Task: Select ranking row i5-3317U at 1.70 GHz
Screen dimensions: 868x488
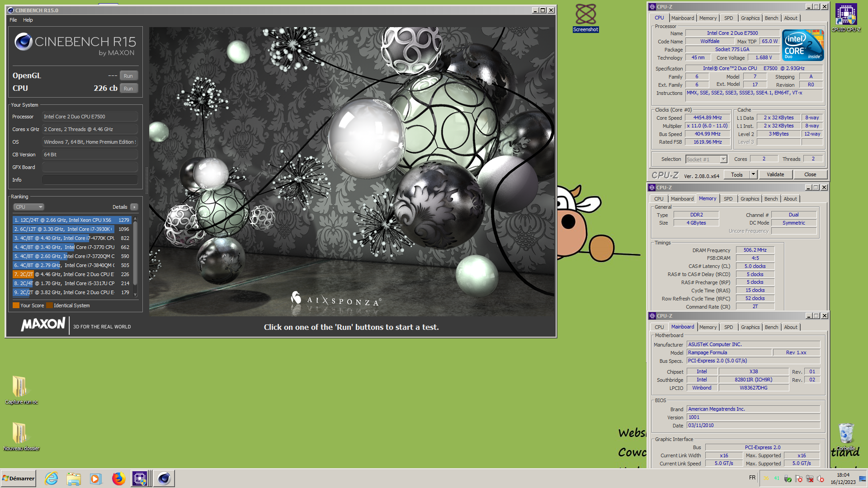Action: tap(72, 283)
